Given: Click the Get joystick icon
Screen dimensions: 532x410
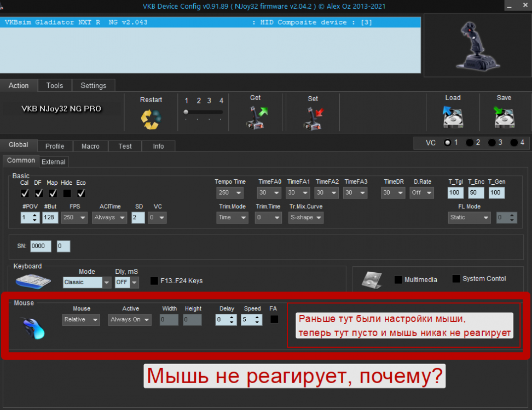Looking at the screenshot, I should click(x=257, y=118).
